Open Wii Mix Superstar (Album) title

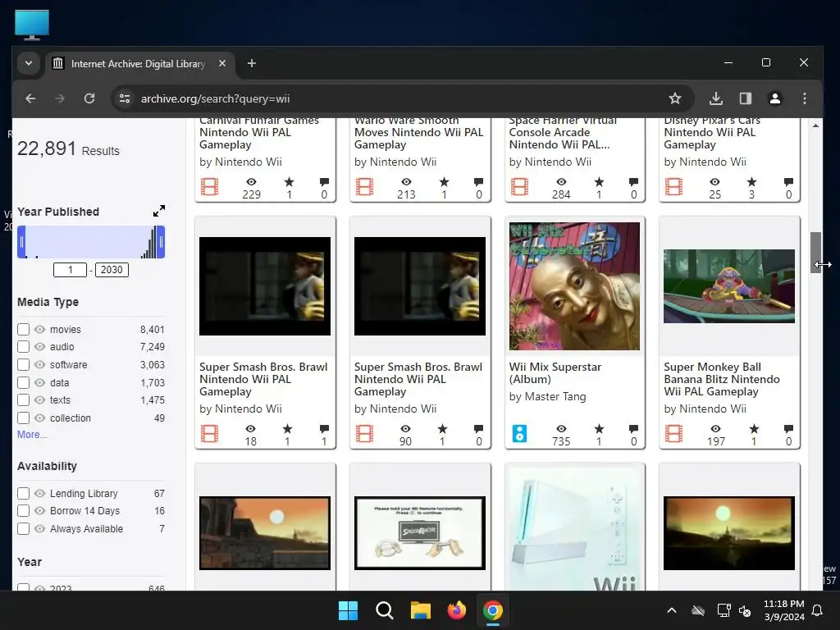555,373
